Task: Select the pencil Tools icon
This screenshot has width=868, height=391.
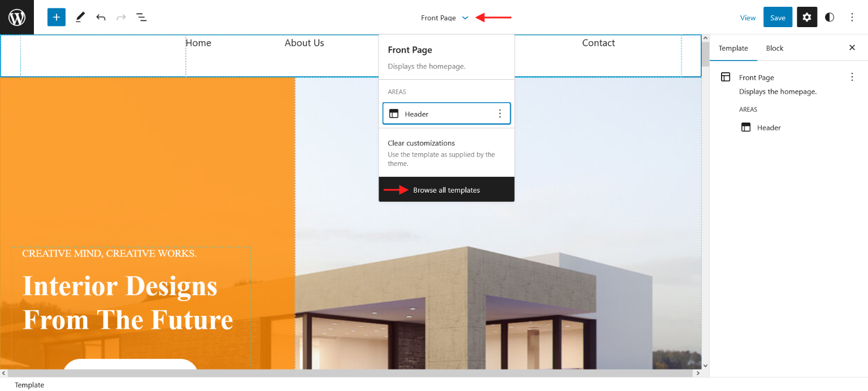Action: 80,18
